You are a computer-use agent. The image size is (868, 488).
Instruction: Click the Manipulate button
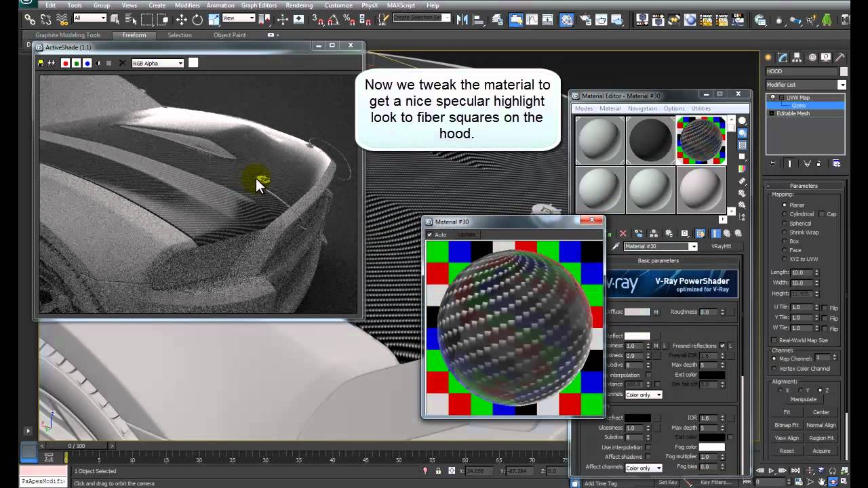coord(804,399)
